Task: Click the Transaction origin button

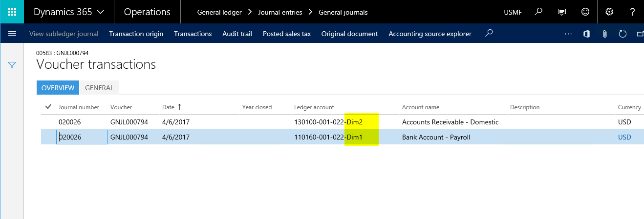Action: pos(136,34)
